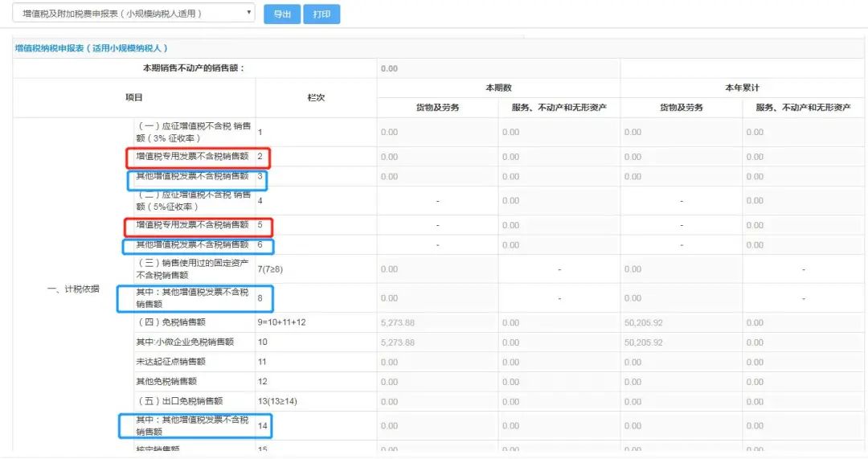Click row 14 本年累计 服务 column field
The width and height of the screenshot is (868, 459).
(x=803, y=426)
